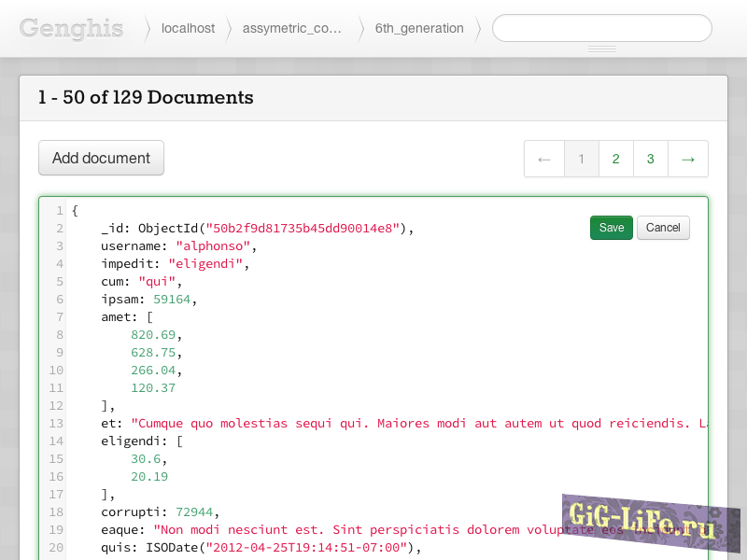Click the Add document button
This screenshot has width=747, height=560.
click(x=101, y=158)
